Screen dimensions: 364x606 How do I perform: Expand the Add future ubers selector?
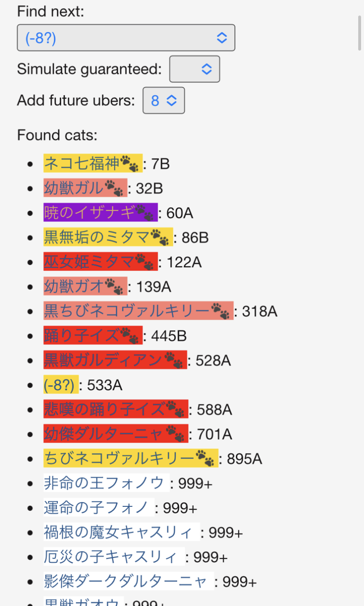click(164, 101)
